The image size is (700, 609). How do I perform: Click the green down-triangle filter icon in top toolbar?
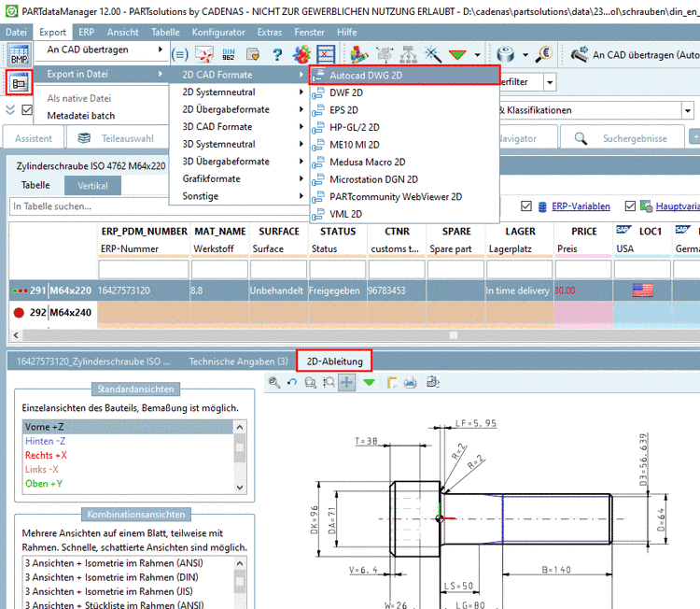[x=457, y=55]
